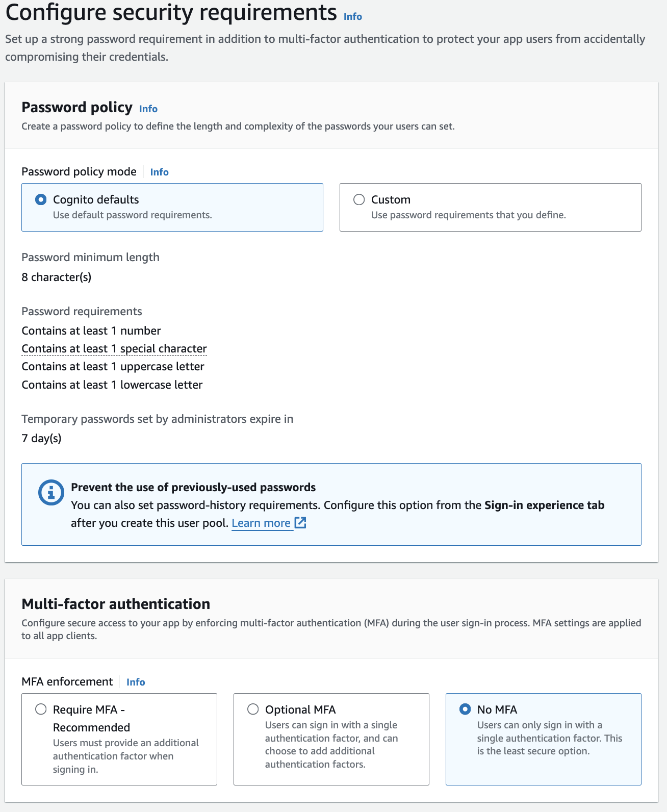Screen dimensions: 667x812
Task: Click the Multi-factor authentication section heading
Action: click(x=115, y=604)
